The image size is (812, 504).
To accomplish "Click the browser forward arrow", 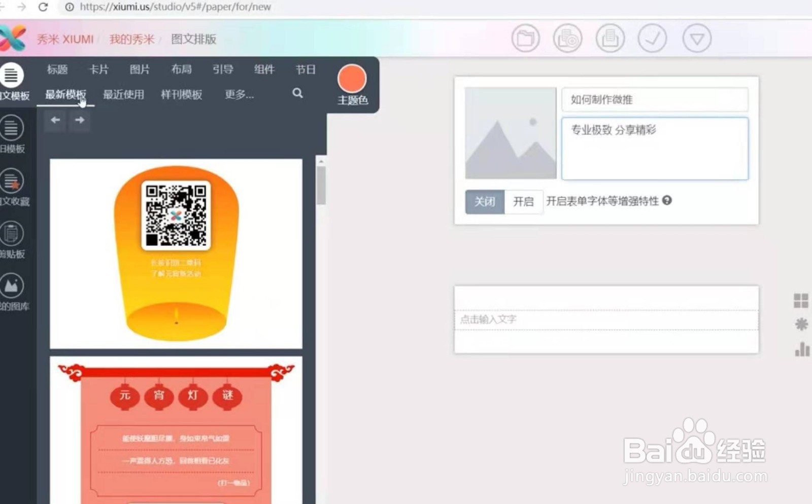I will pyautogui.click(x=21, y=7).
